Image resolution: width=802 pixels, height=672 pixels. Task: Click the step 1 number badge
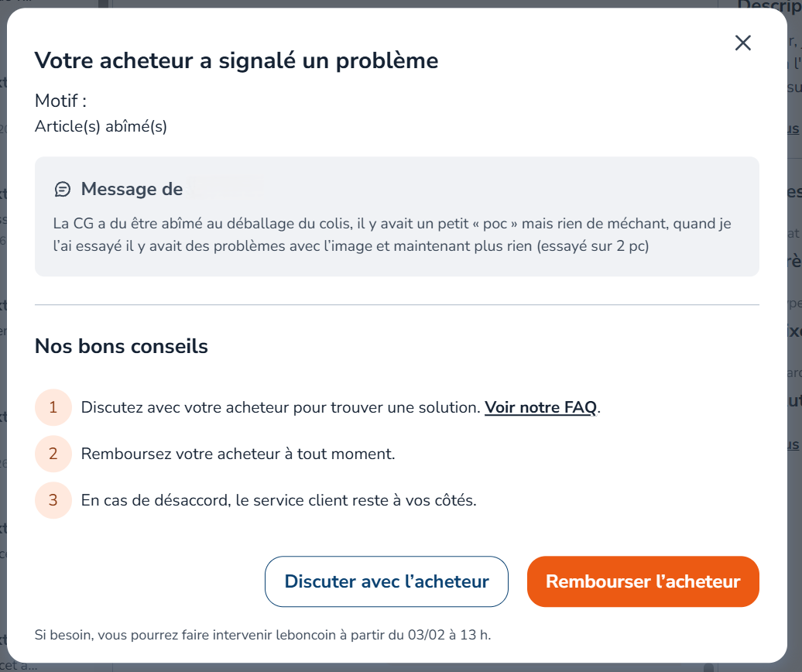point(53,407)
